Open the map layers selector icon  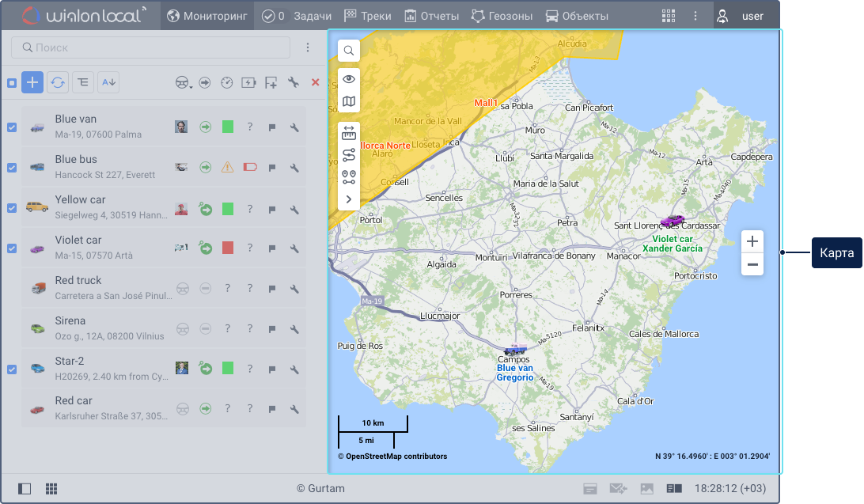coord(349,100)
